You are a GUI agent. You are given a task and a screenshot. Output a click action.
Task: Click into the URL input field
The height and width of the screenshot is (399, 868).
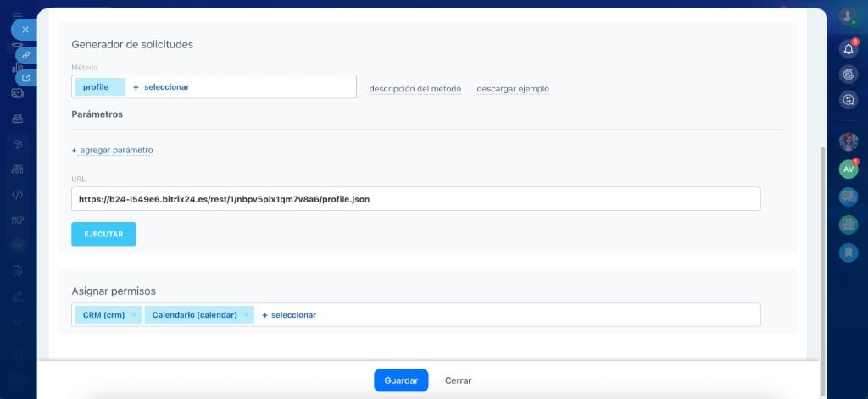415,199
